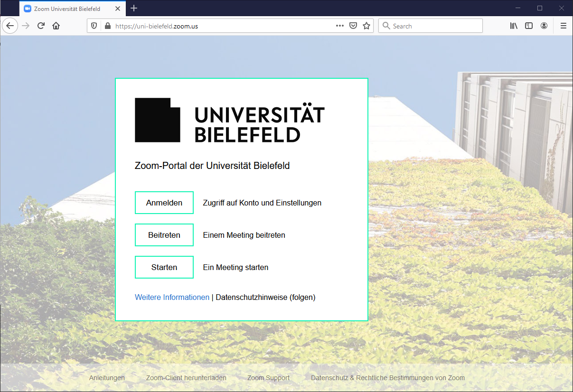Image resolution: width=573 pixels, height=392 pixels.
Task: Click heading 'Zoom-Portal der Universität Bielefeld'
Action: 212,166
